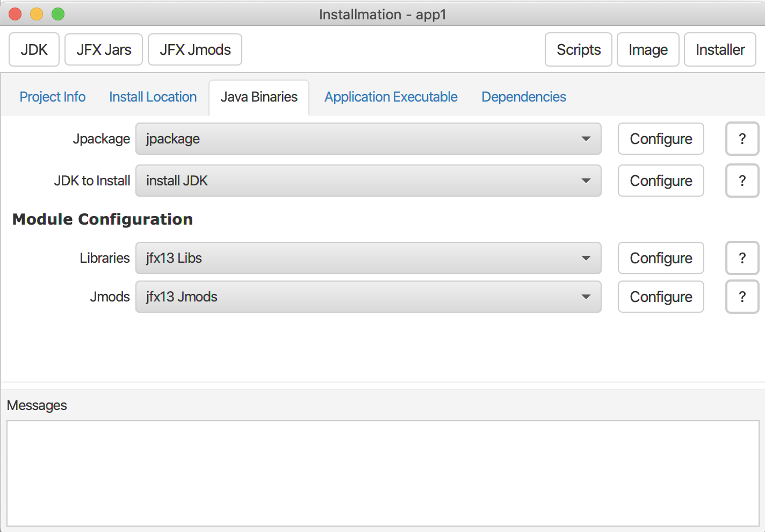Click the Image button
765x532 pixels.
click(648, 50)
